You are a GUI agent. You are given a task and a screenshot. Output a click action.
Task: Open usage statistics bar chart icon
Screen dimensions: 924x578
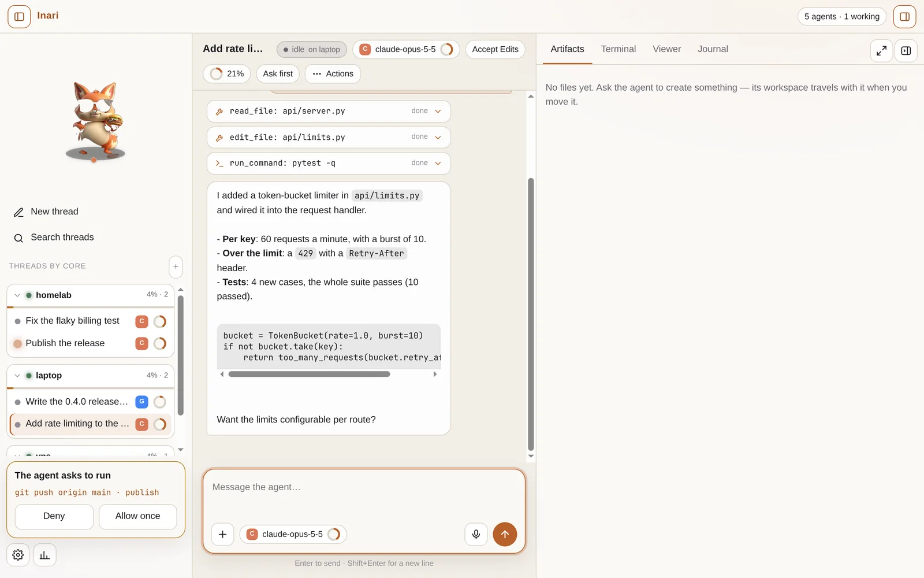(x=44, y=555)
